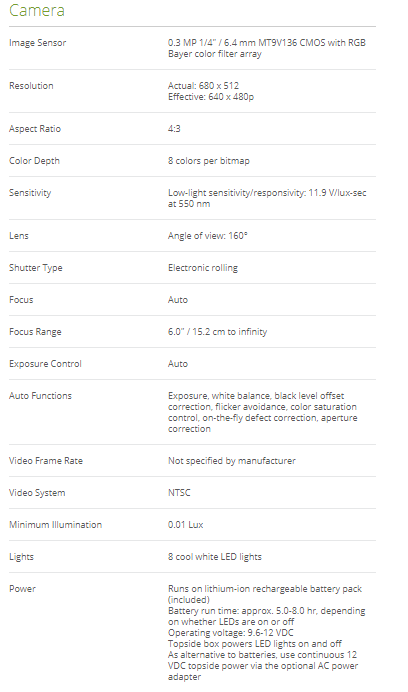
Task: Select the Aspect Ratio label
Action: 35,129
